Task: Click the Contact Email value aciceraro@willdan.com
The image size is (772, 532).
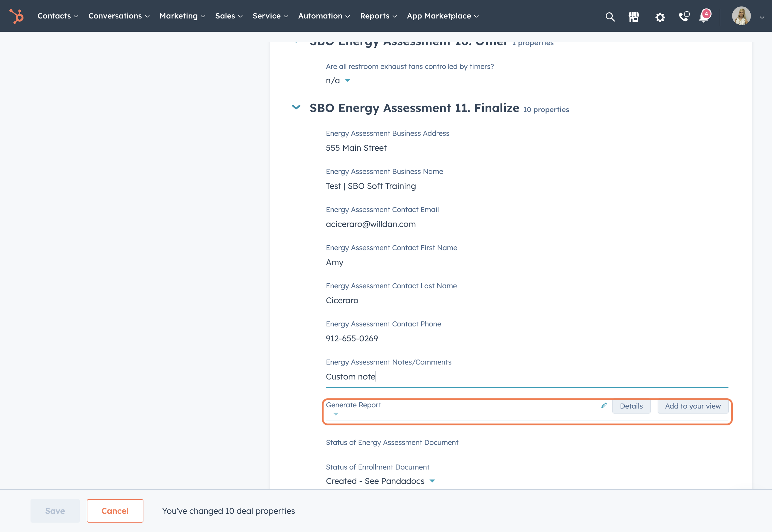Action: [x=371, y=224]
